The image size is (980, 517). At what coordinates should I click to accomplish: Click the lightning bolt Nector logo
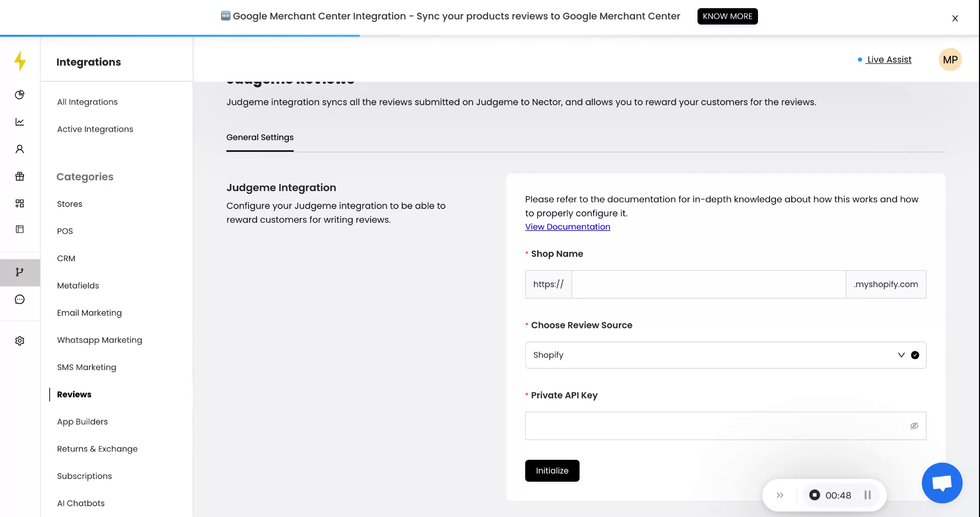[20, 61]
